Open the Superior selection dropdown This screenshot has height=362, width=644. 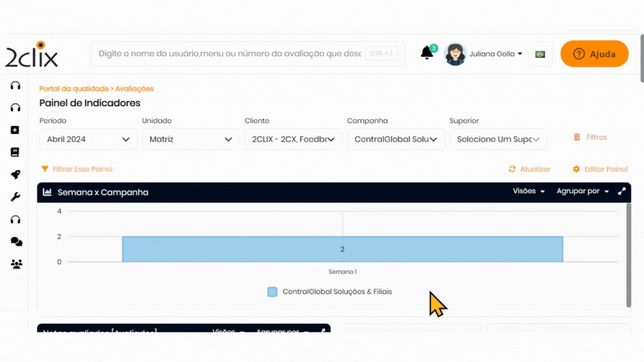click(498, 139)
